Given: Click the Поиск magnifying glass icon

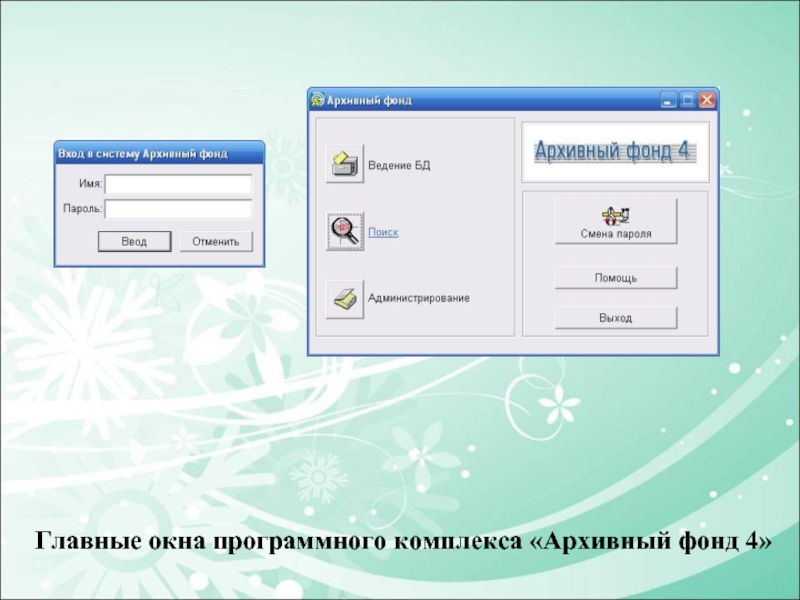Looking at the screenshot, I should point(345,231).
